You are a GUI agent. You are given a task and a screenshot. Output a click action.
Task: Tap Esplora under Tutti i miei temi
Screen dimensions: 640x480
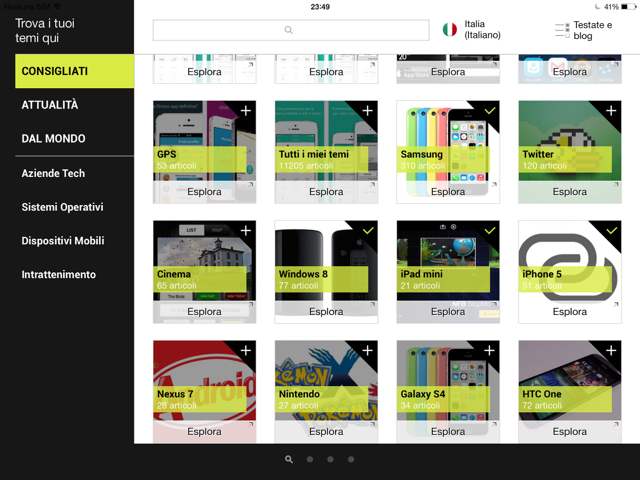pos(326,192)
